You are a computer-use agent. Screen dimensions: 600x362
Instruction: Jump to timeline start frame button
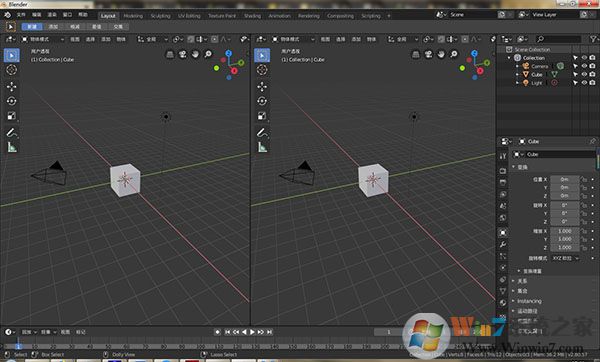227,332
